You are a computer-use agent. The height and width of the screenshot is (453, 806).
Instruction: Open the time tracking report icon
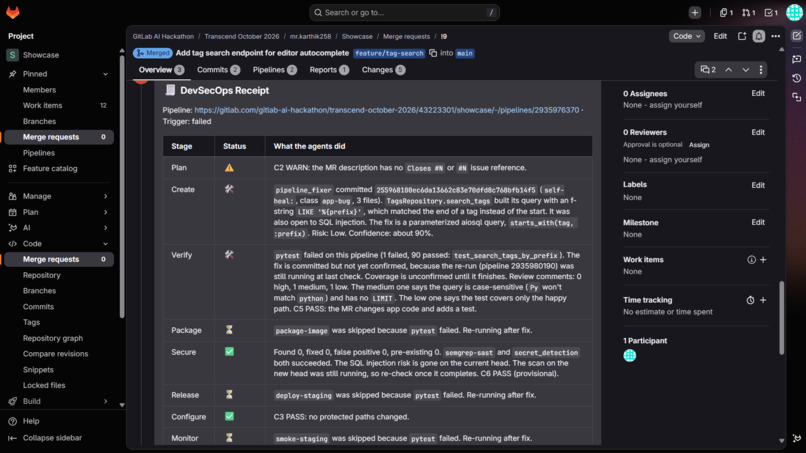click(x=750, y=300)
